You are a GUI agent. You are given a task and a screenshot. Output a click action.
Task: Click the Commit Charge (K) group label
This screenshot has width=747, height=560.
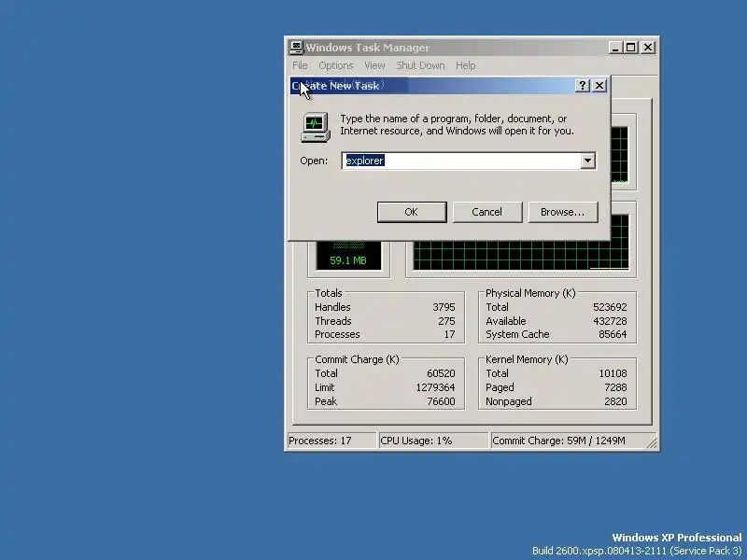(x=357, y=359)
